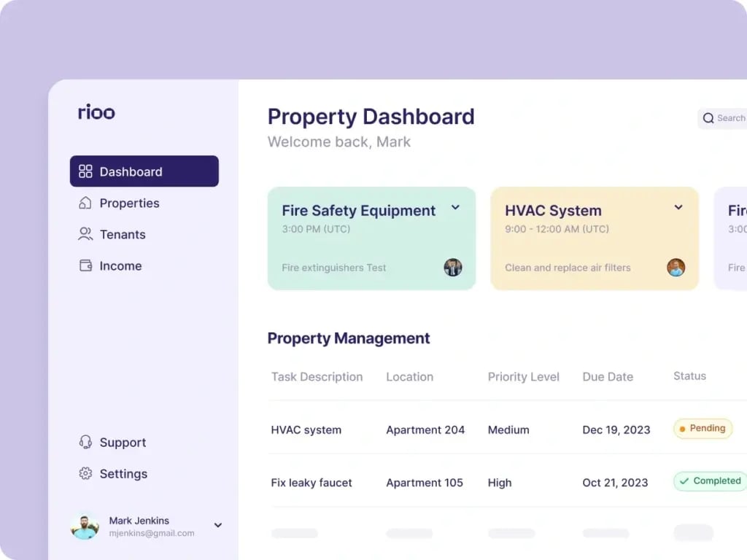Click the Dashboard grid icon
This screenshot has width=747, height=560.
[x=85, y=171]
